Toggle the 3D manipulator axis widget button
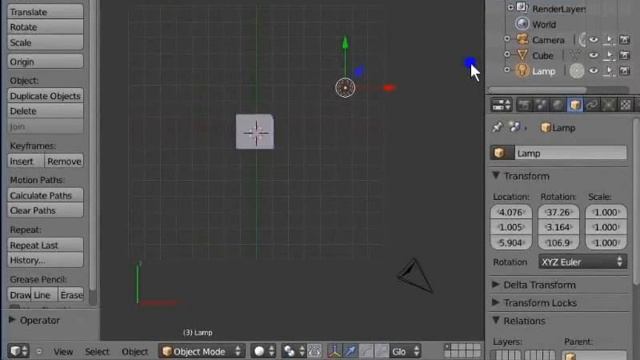640x360 pixels. coord(334,351)
